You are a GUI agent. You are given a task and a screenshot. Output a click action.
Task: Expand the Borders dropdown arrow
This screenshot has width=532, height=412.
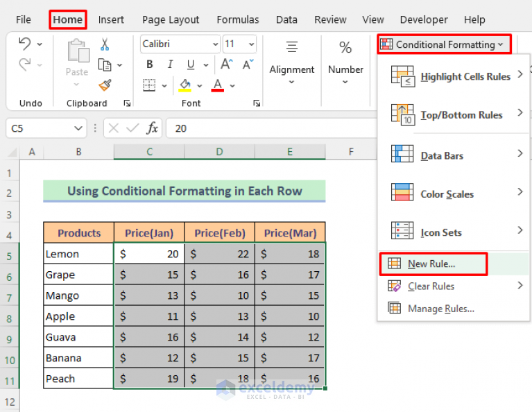[164, 85]
